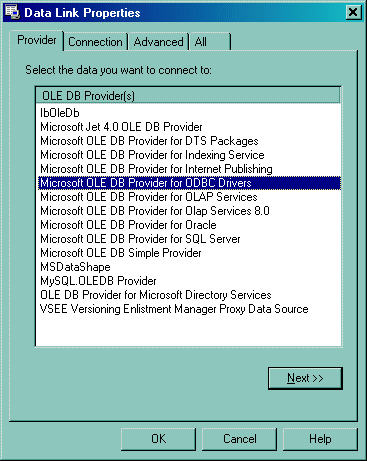Click the OLE DB Provider(s) column header
The height and width of the screenshot is (461, 367).
pos(188,96)
